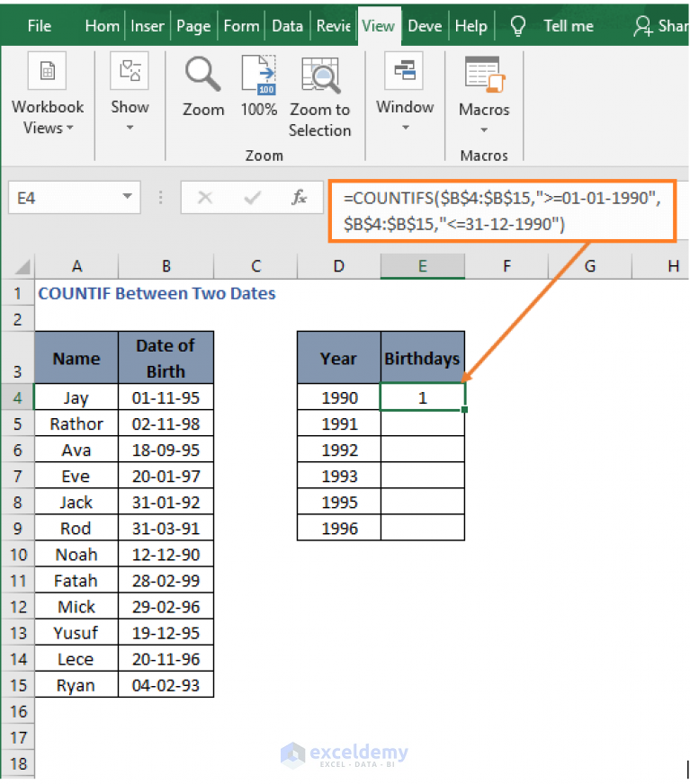The image size is (690, 784).
Task: Click the Tell me search box
Action: pyautogui.click(x=568, y=25)
